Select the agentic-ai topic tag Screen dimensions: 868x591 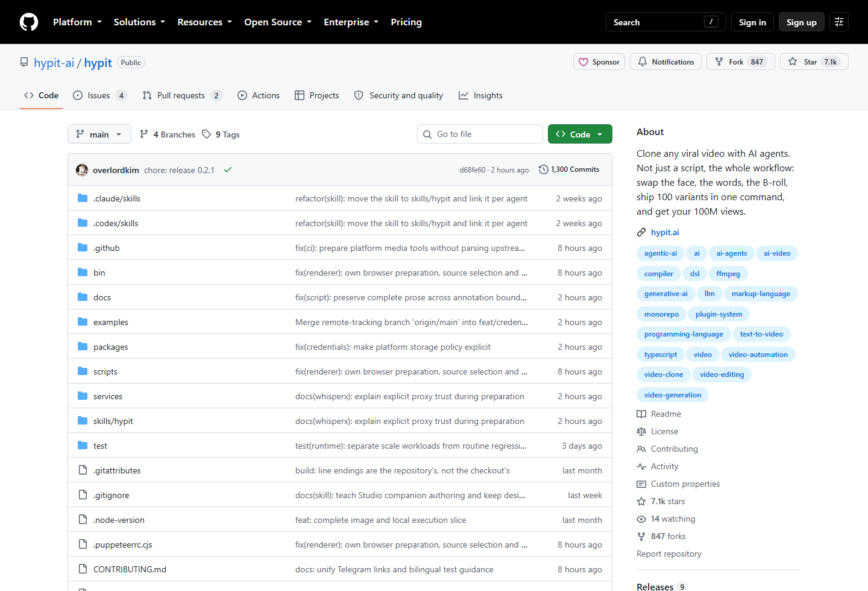click(661, 253)
